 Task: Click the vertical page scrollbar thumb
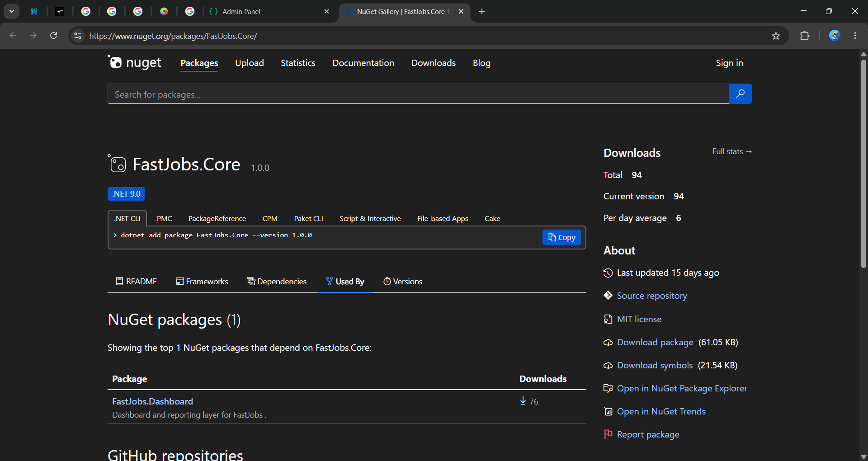(x=863, y=163)
